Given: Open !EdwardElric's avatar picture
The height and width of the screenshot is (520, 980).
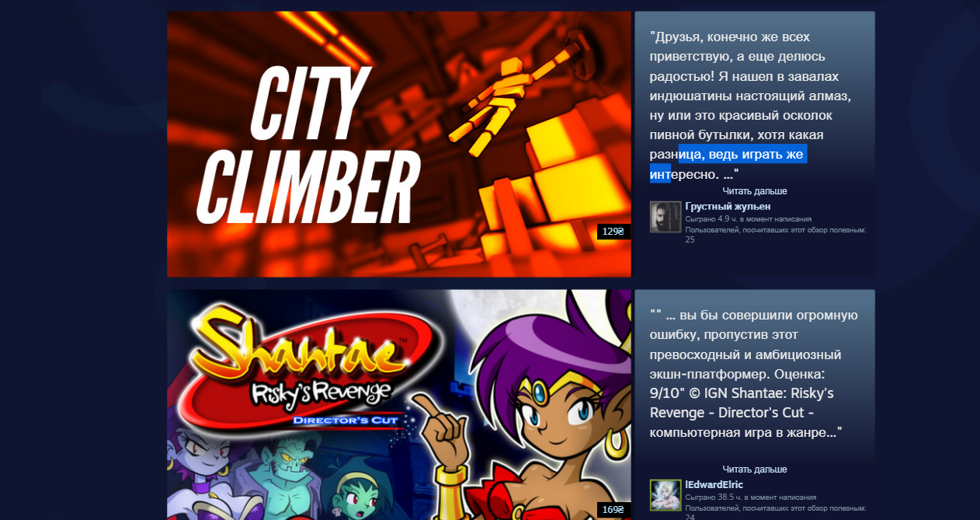Looking at the screenshot, I should pyautogui.click(x=665, y=495).
